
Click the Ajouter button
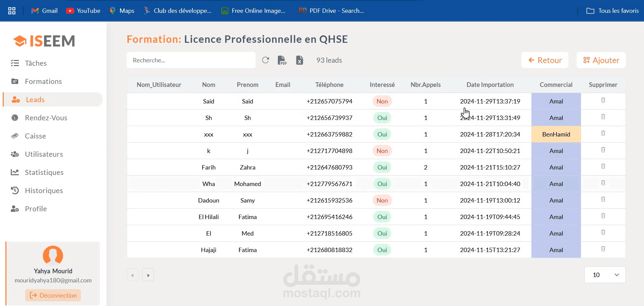(601, 60)
